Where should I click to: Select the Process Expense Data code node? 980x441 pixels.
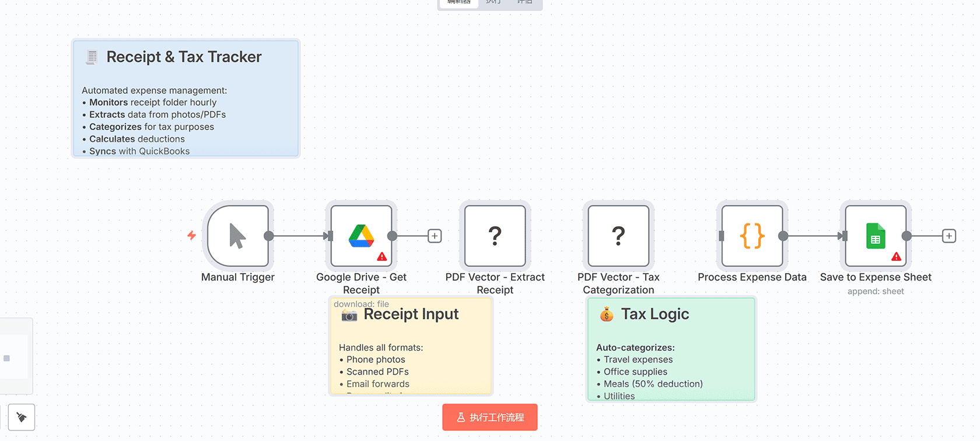[x=752, y=236]
